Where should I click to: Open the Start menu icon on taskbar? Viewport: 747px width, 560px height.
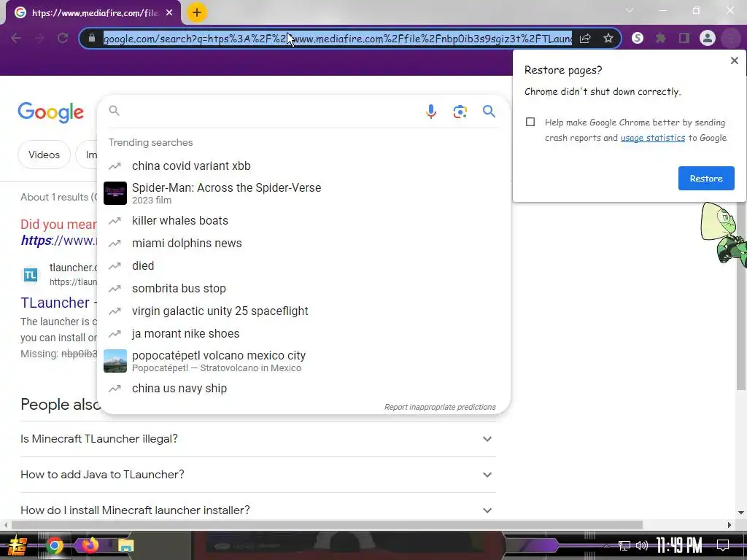[x=18, y=545]
